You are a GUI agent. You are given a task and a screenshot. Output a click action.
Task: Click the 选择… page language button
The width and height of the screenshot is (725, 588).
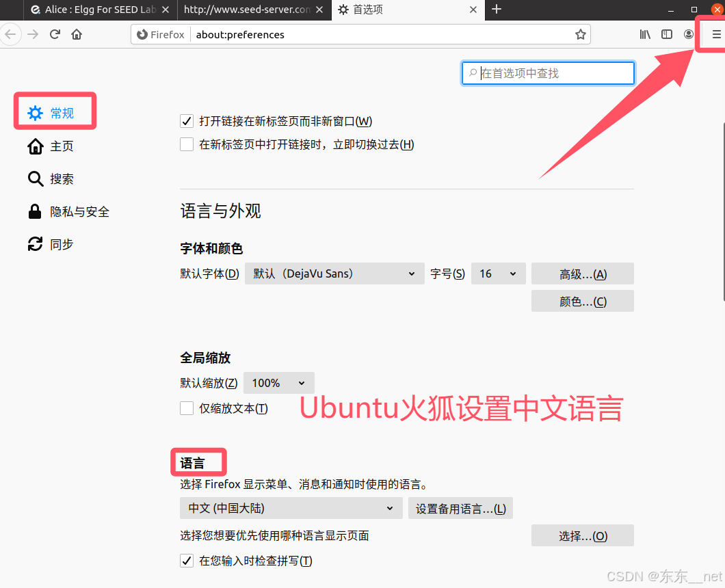pyautogui.click(x=582, y=536)
